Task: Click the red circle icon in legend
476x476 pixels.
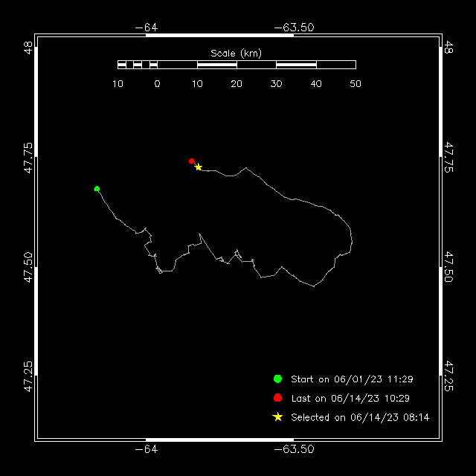Action: point(277,398)
